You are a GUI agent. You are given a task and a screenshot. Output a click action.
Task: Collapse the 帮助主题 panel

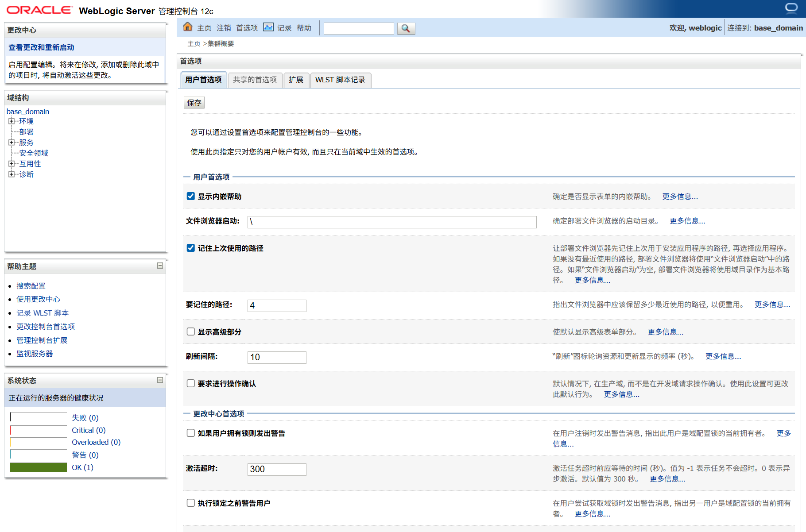(160, 266)
